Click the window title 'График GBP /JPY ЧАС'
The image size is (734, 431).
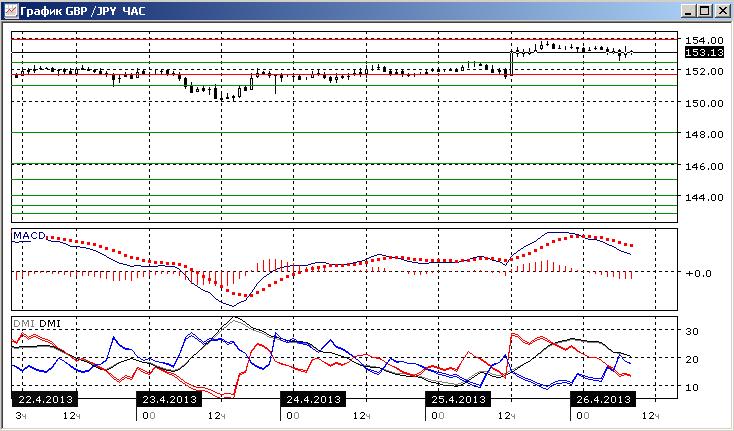point(83,11)
